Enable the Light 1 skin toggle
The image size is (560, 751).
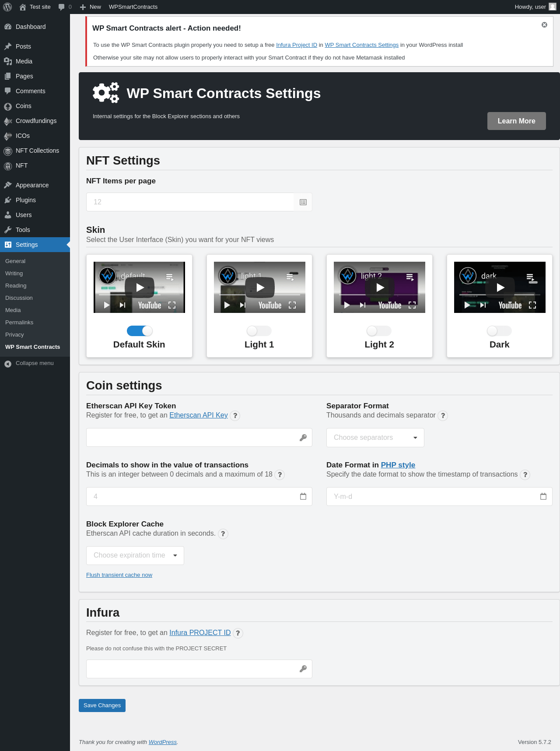click(259, 331)
